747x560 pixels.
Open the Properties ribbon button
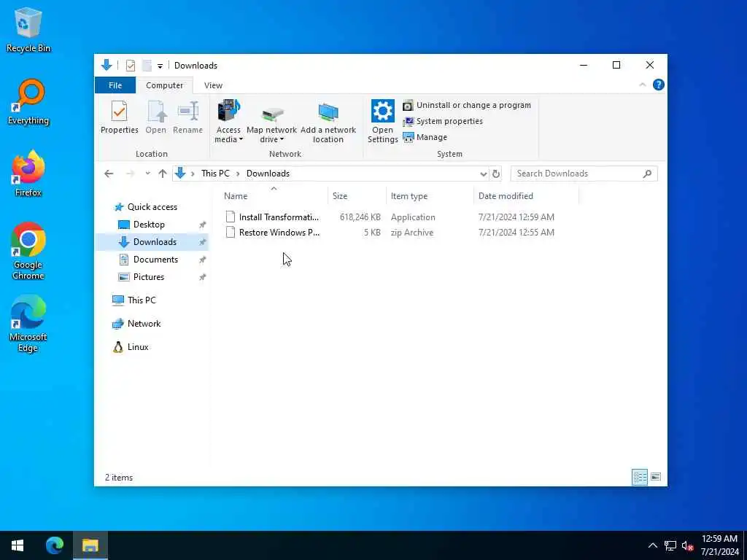click(119, 117)
